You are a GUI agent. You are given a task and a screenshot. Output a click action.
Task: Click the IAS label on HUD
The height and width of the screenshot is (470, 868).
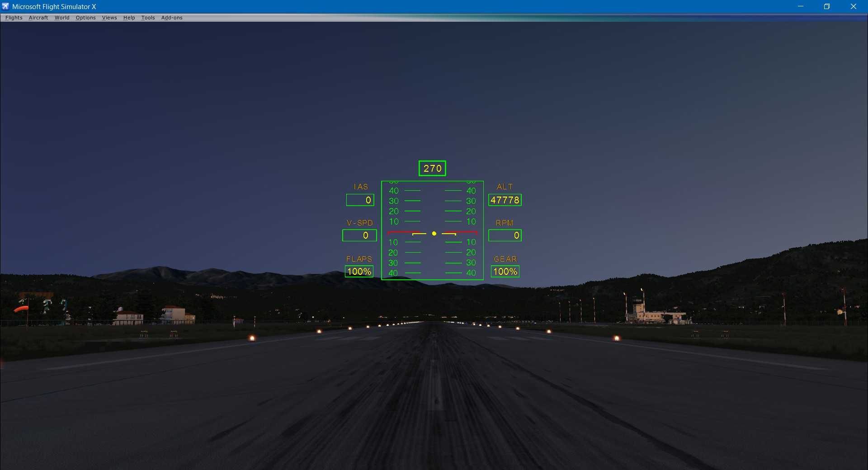point(361,187)
